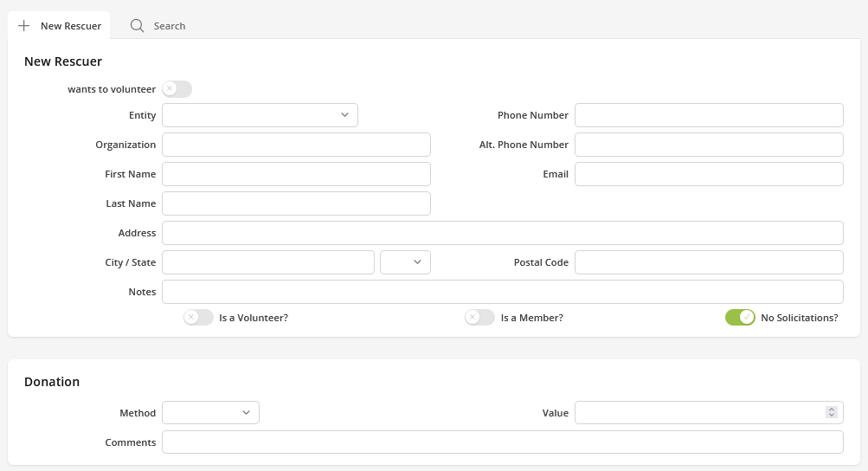Click the donation Comments field

click(x=502, y=442)
